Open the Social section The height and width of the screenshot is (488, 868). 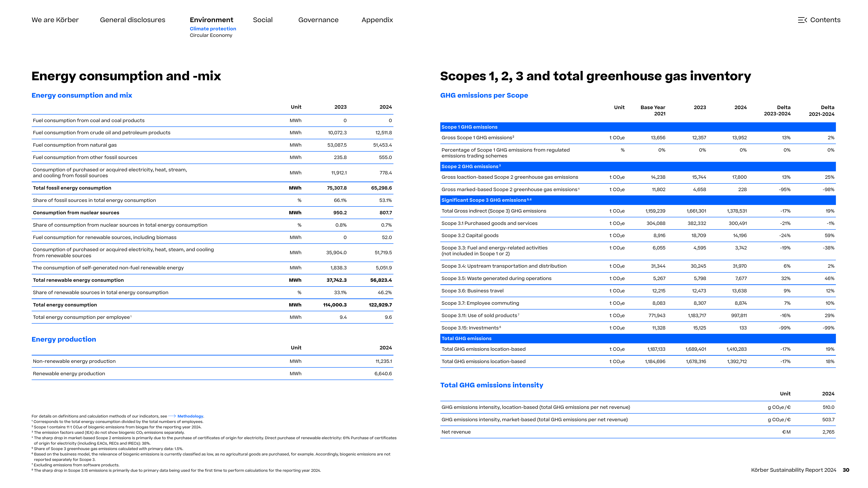pos(263,20)
